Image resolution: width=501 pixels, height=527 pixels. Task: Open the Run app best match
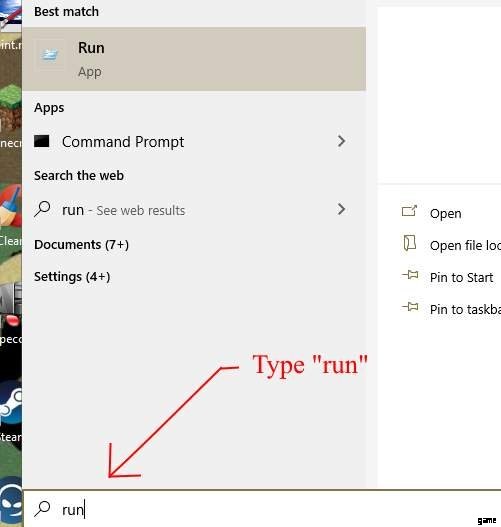point(194,59)
